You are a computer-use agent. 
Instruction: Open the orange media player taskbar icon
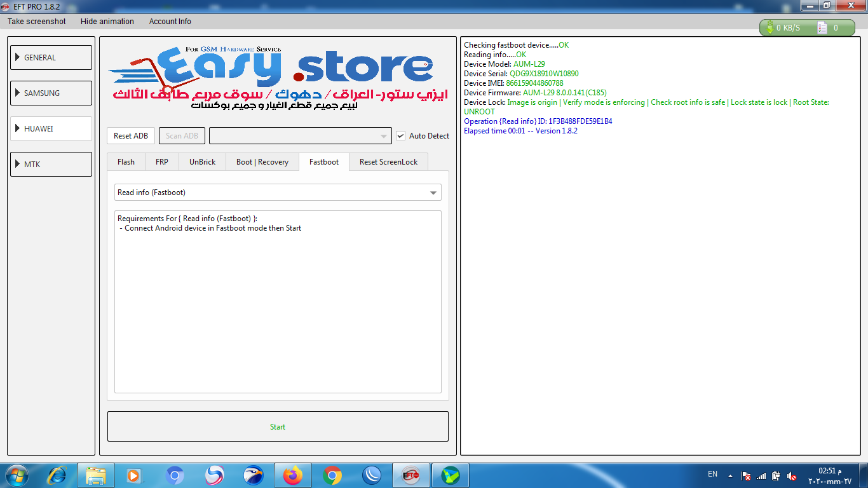point(134,475)
